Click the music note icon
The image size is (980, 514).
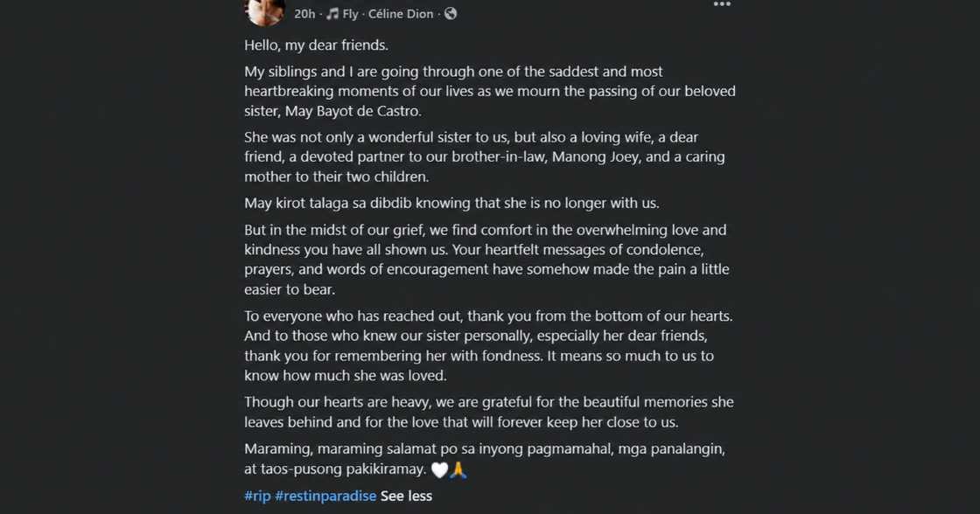[332, 14]
